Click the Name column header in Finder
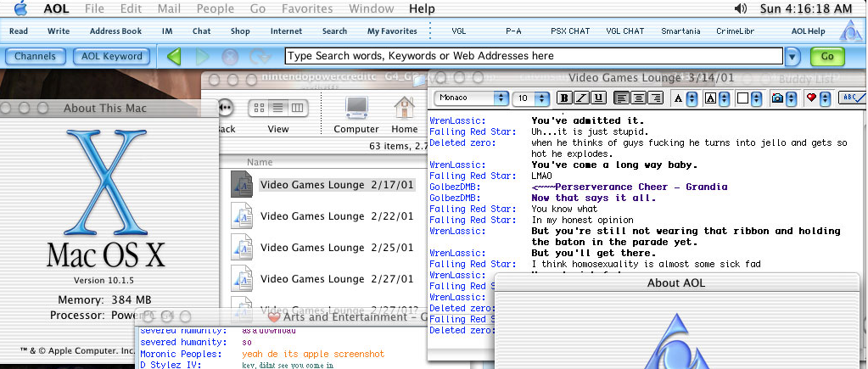This screenshot has width=868, height=369. click(x=324, y=162)
